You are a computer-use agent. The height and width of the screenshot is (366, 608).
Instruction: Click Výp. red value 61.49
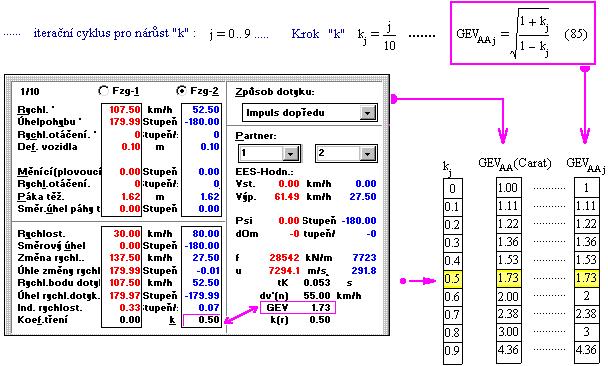point(287,197)
